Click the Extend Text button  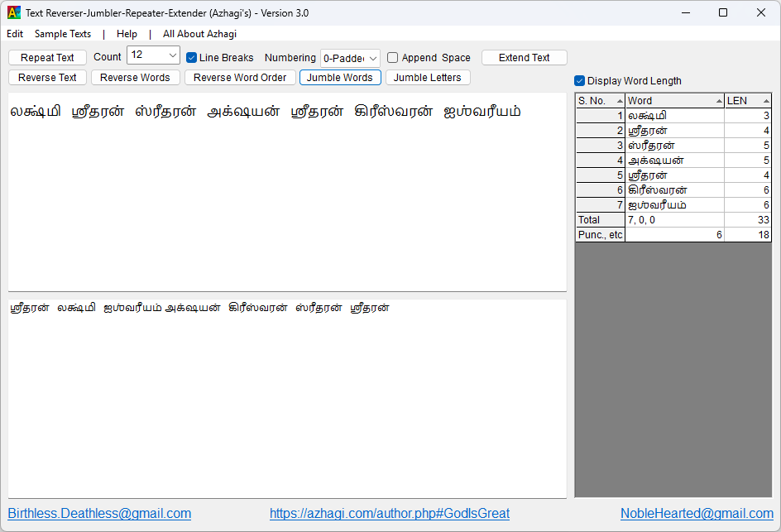524,57
